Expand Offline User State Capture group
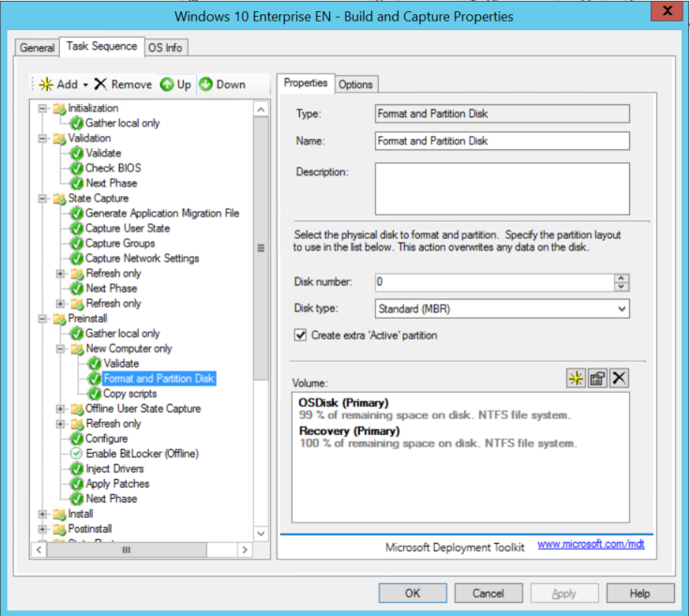Screen dimensions: 690x616 tap(61, 409)
